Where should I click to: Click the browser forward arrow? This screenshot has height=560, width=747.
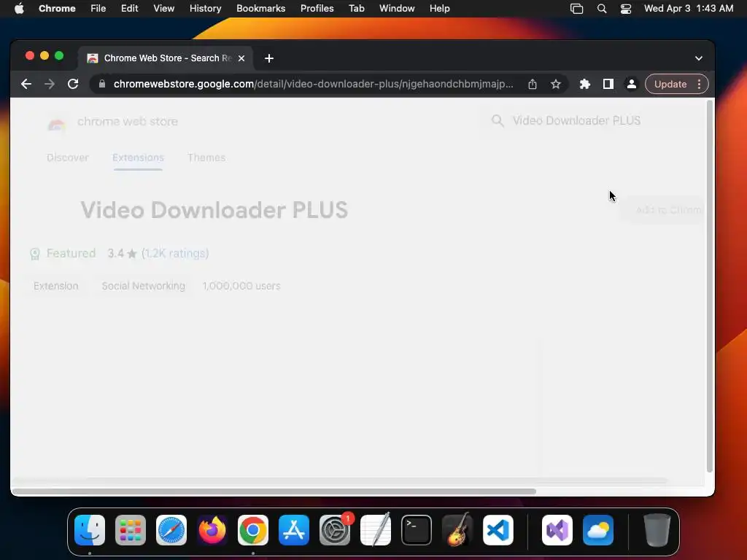point(50,85)
